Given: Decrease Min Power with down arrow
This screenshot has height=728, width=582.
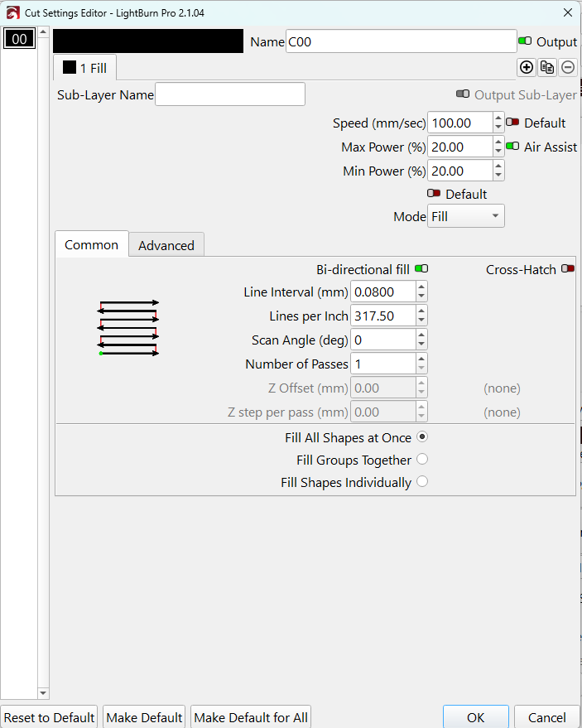Looking at the screenshot, I should 498,176.
